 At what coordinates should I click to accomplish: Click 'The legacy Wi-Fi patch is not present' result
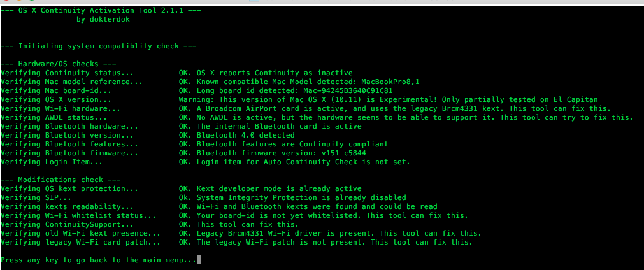[x=326, y=242]
